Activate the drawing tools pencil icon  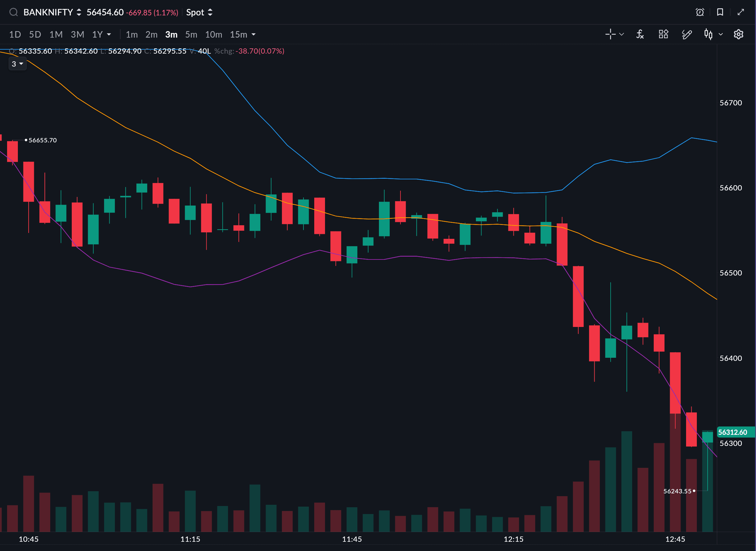pos(687,34)
